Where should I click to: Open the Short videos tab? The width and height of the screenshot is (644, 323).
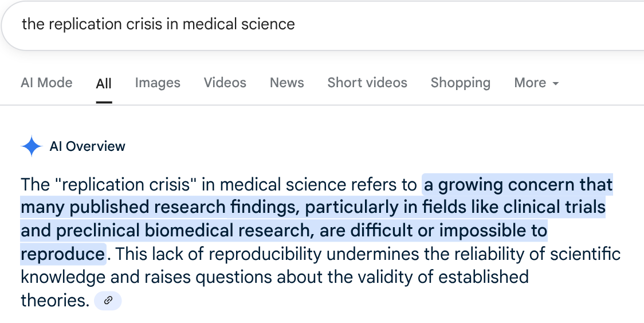(x=367, y=83)
